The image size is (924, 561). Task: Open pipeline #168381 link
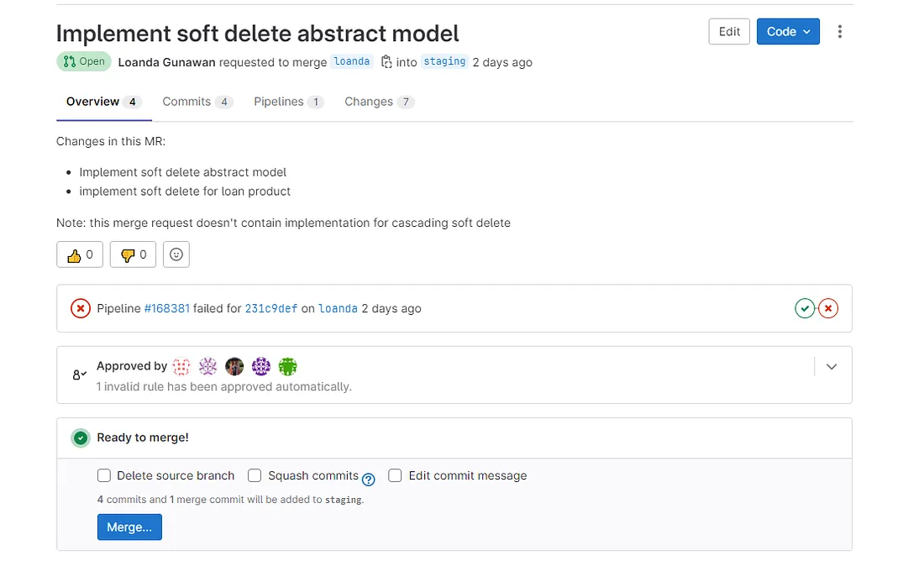coord(166,308)
